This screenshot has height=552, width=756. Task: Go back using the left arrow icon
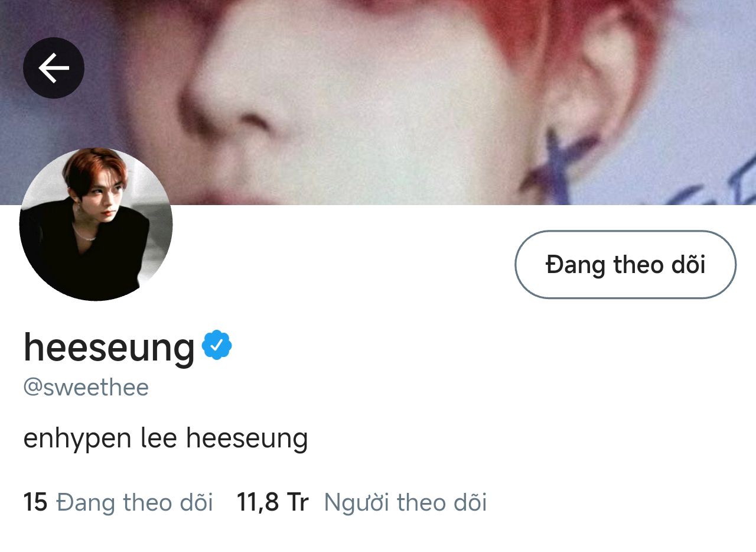[x=54, y=68]
